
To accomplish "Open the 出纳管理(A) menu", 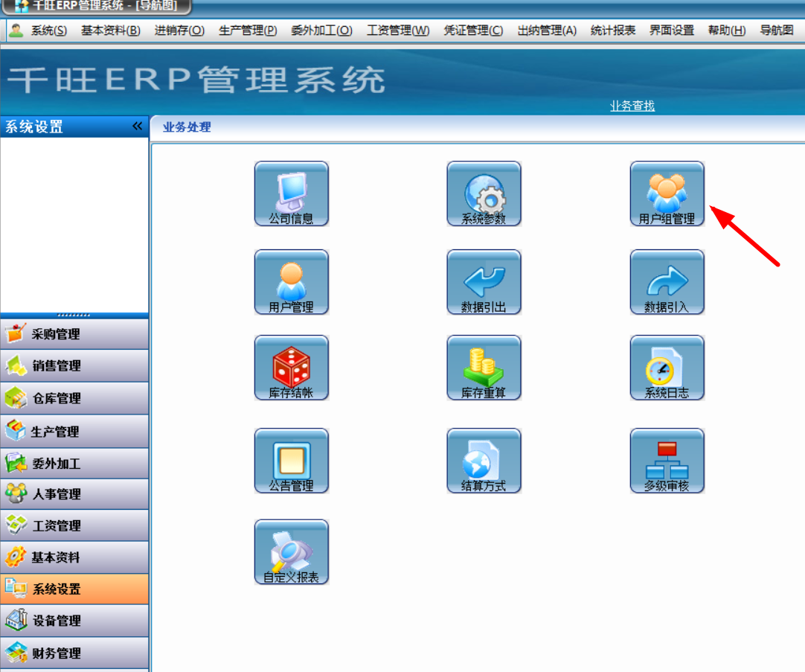I will 547,31.
